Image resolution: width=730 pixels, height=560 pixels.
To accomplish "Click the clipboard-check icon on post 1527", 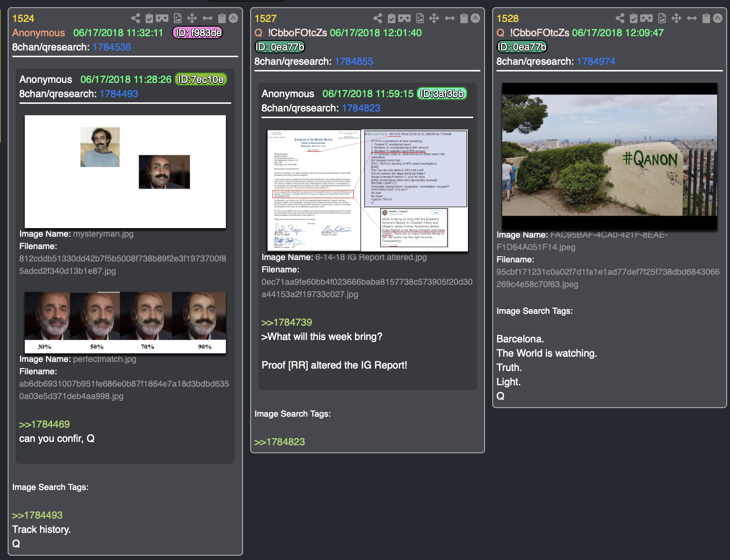I will coord(392,19).
